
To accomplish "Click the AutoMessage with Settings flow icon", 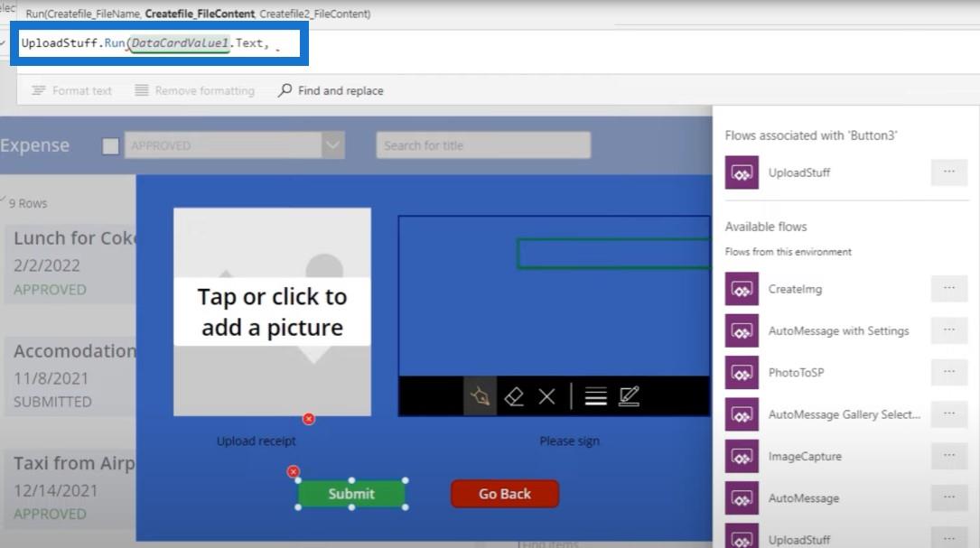I will pyautogui.click(x=742, y=330).
